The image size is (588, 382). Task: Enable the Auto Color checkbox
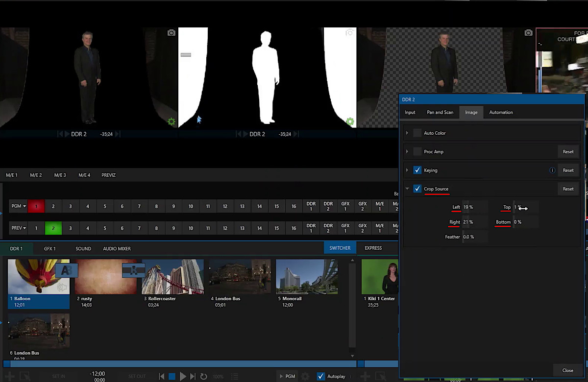[x=417, y=133]
